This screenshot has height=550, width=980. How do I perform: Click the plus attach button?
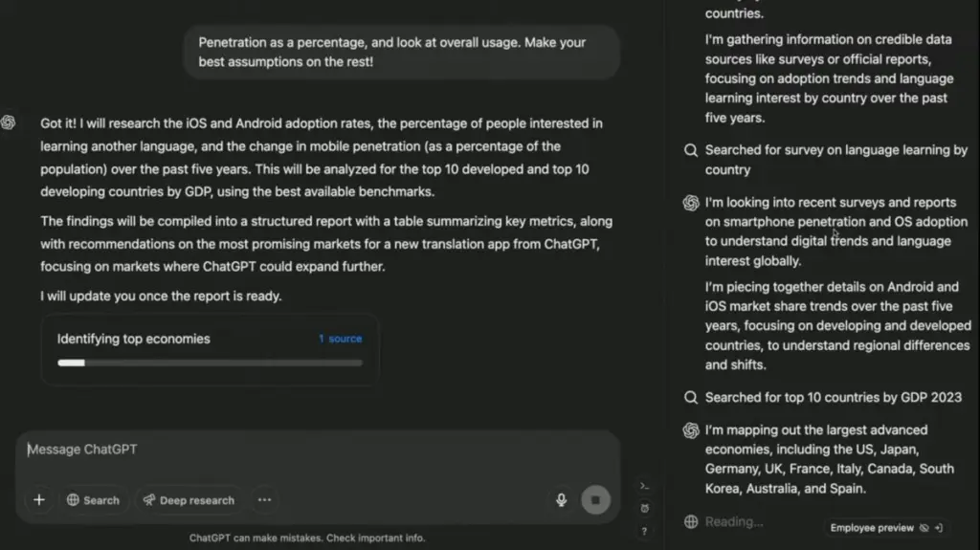38,500
